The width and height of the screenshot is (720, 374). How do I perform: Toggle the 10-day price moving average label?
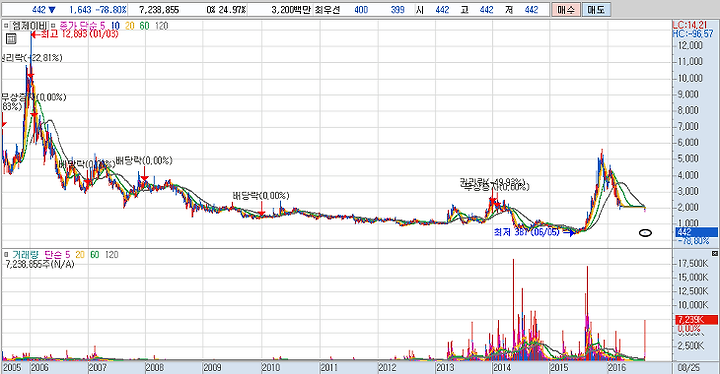click(x=116, y=26)
